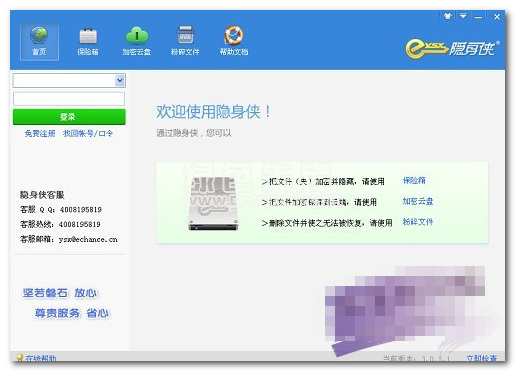Select the 客服 Q Q: 4008195819 line
This screenshot has height=372, width=516.
[x=61, y=210]
